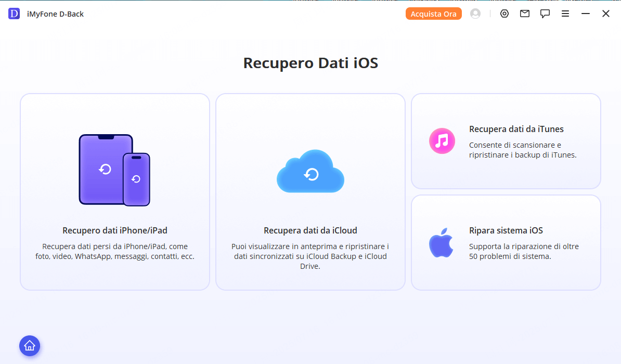The height and width of the screenshot is (364, 621).
Task: Open the mail envelope icon
Action: 525,14
